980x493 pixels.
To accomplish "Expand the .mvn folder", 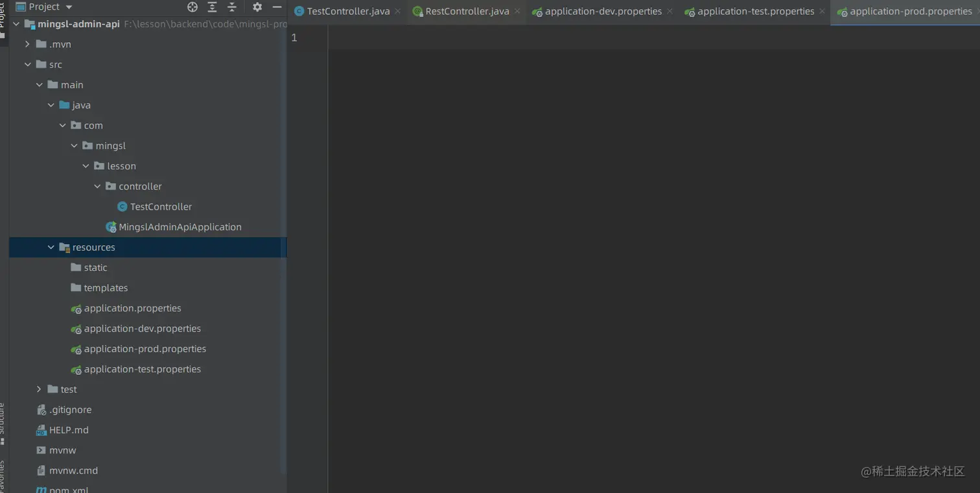I will coord(27,44).
